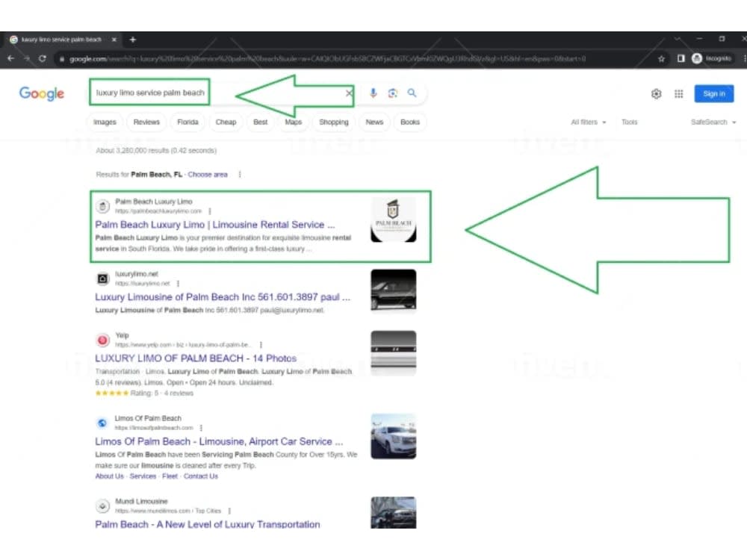Open options for the Yelp result
Screen dimensions: 747x560
pyautogui.click(x=261, y=344)
